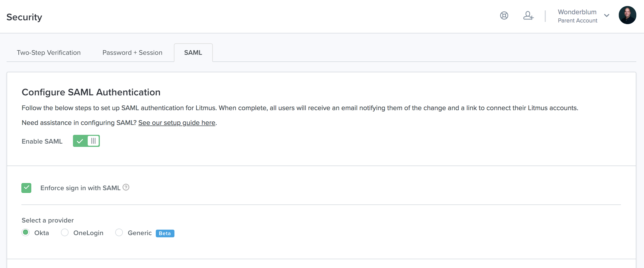Click the Enforce sign in with SAML label

[x=80, y=188]
